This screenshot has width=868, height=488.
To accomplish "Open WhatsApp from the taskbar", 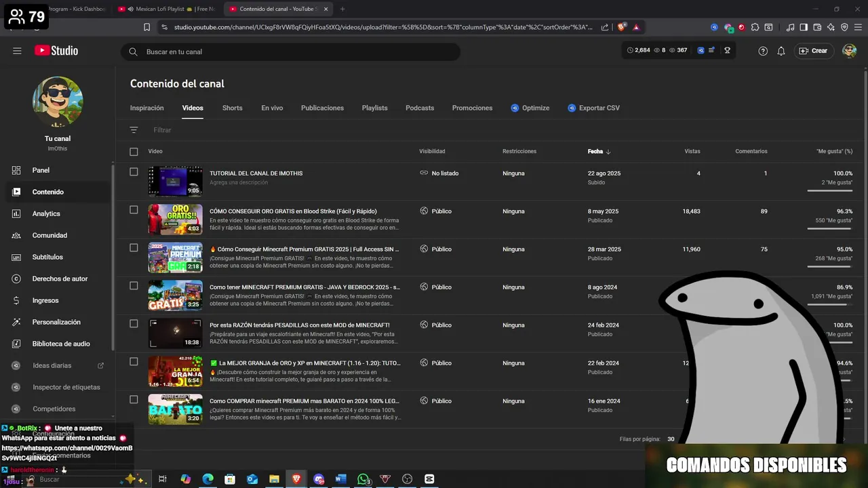I will (363, 479).
